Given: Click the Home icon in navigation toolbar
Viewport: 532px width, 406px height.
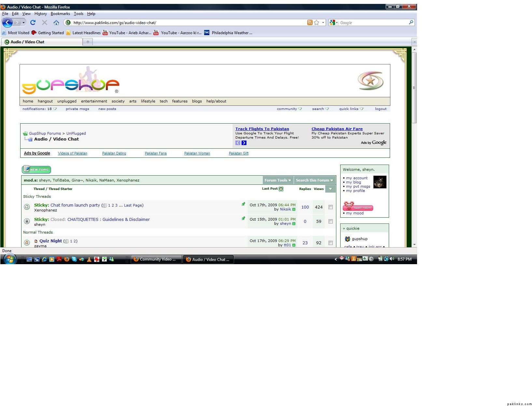Looking at the screenshot, I should pos(56,22).
